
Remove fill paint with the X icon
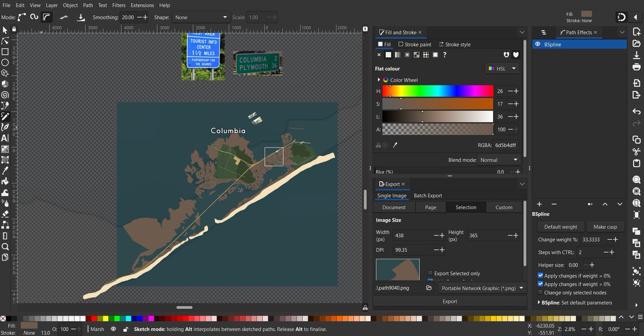click(x=379, y=55)
